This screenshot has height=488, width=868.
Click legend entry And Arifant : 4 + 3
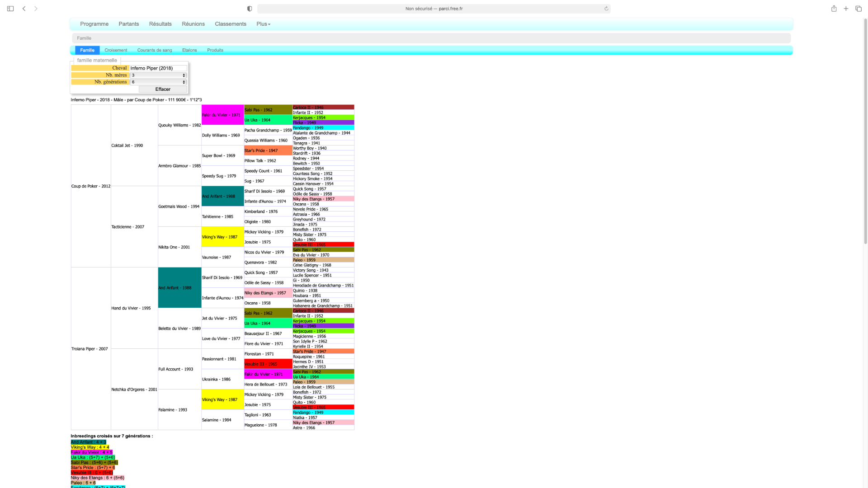[88, 442]
